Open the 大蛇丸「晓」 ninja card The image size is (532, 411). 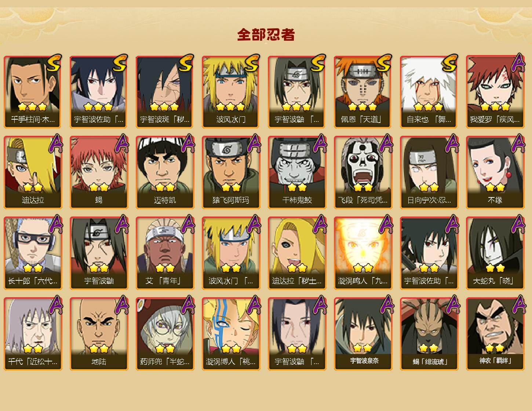pos(495,253)
